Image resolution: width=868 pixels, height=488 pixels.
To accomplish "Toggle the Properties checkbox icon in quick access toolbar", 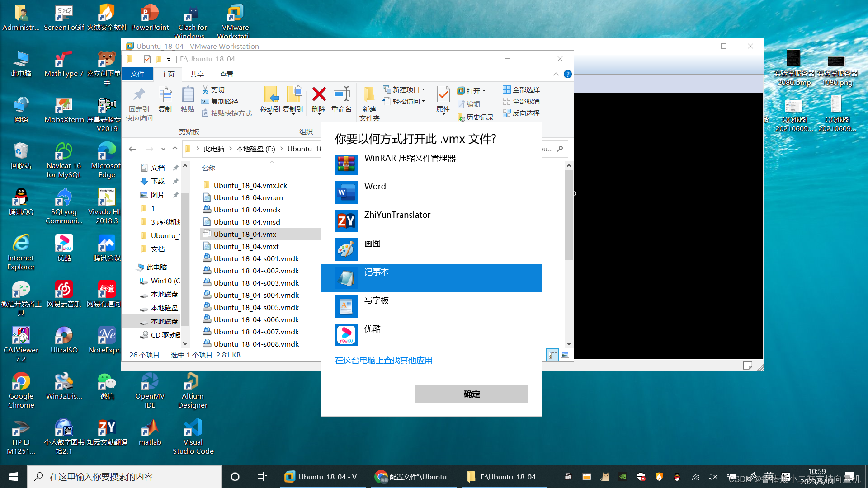I will 147,59.
